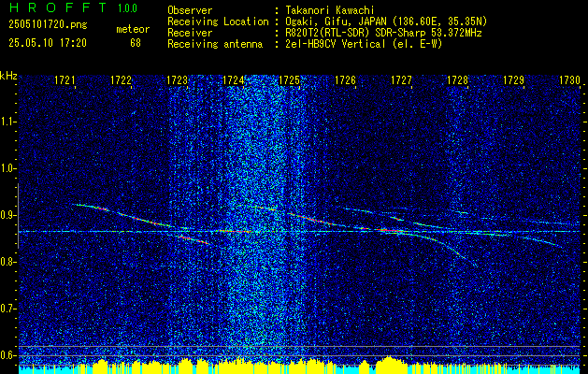588x374 pixels.
Task: Click the 1.1 kHz axis label
Action: [8, 122]
